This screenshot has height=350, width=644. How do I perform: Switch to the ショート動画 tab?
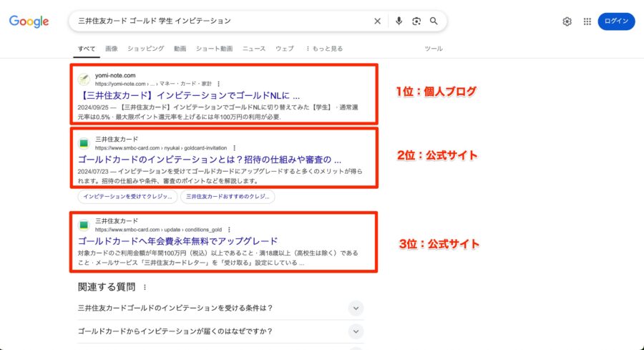tap(214, 49)
